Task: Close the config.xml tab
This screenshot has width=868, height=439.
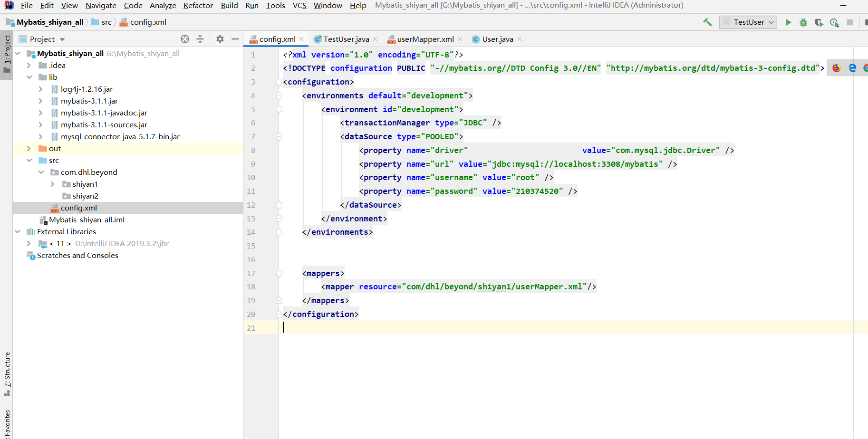Action: click(301, 39)
